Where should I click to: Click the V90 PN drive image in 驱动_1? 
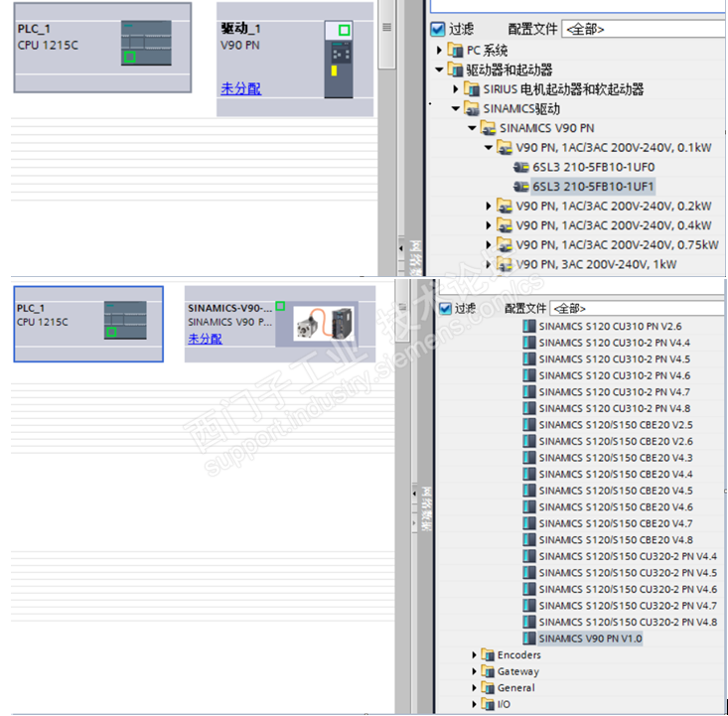pyautogui.click(x=339, y=59)
